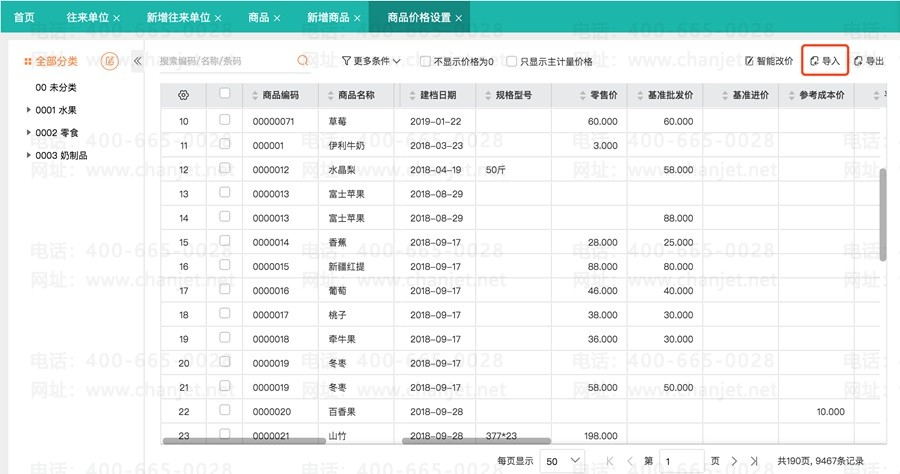Viewport: 900px width, 474px height.
Task: Check the row for 百香果
Action: (x=224, y=410)
